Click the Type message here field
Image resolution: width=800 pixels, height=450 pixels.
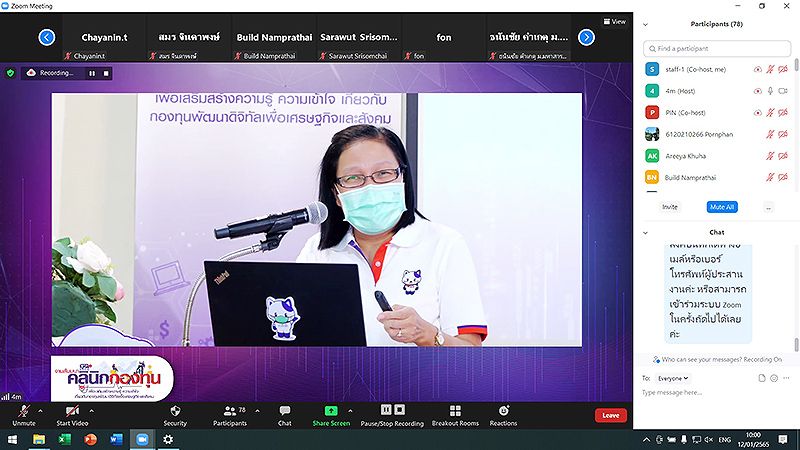(716, 392)
